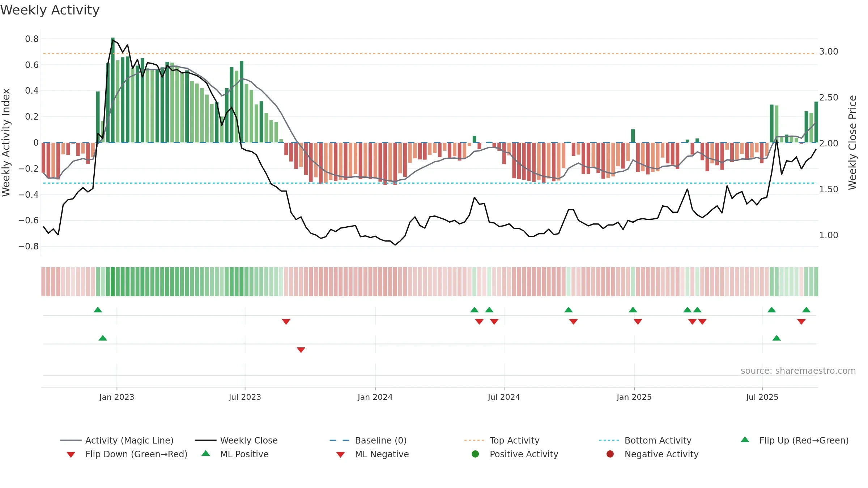This screenshot has height=488, width=868.
Task: Click Flip Up marker just after Jul 2025
Action: coord(771,310)
